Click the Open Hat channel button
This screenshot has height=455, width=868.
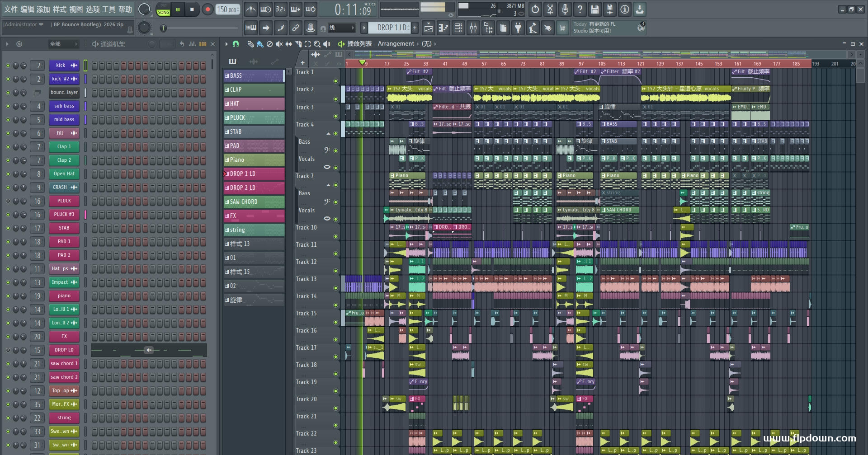click(64, 174)
